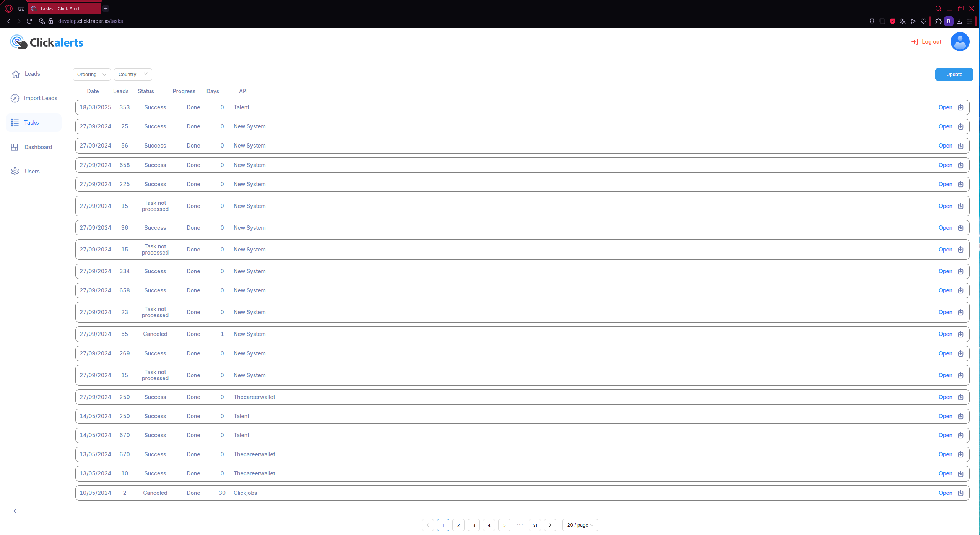This screenshot has width=980, height=535.
Task: Collapse the sidebar with the left chevron
Action: (15, 511)
